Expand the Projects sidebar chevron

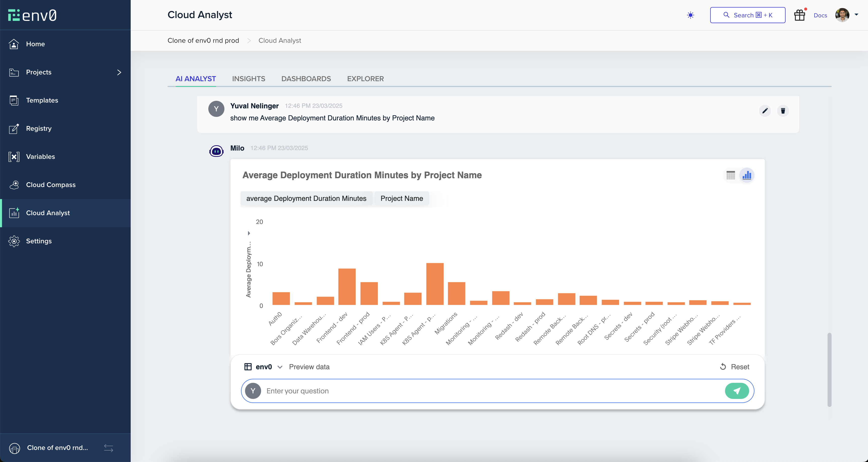point(119,72)
